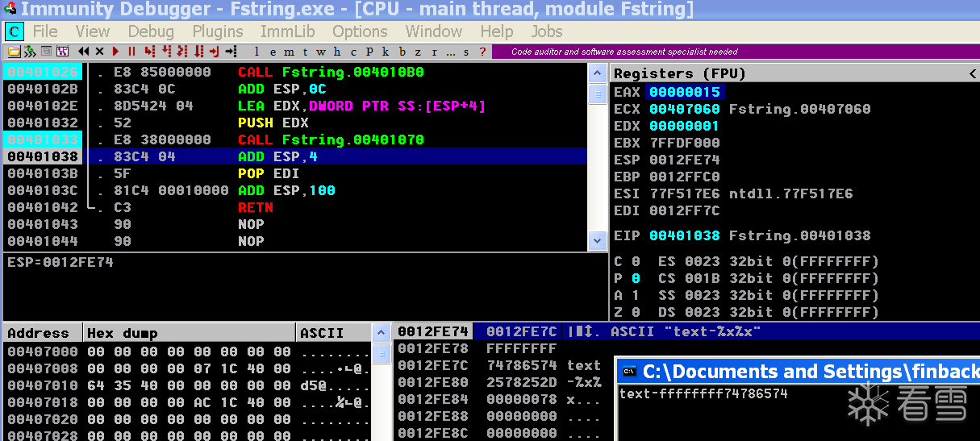
Task: Click the Step over toolbar icon
Action: [x=165, y=52]
